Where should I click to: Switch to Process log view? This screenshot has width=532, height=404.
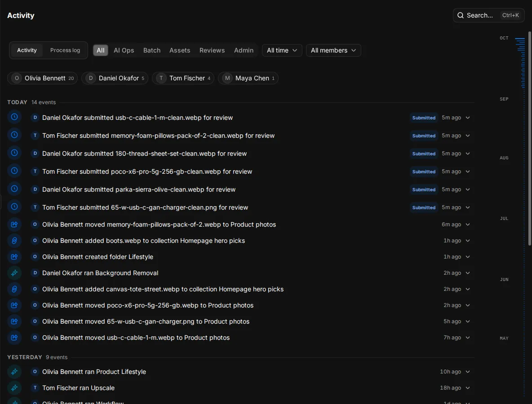tap(65, 50)
